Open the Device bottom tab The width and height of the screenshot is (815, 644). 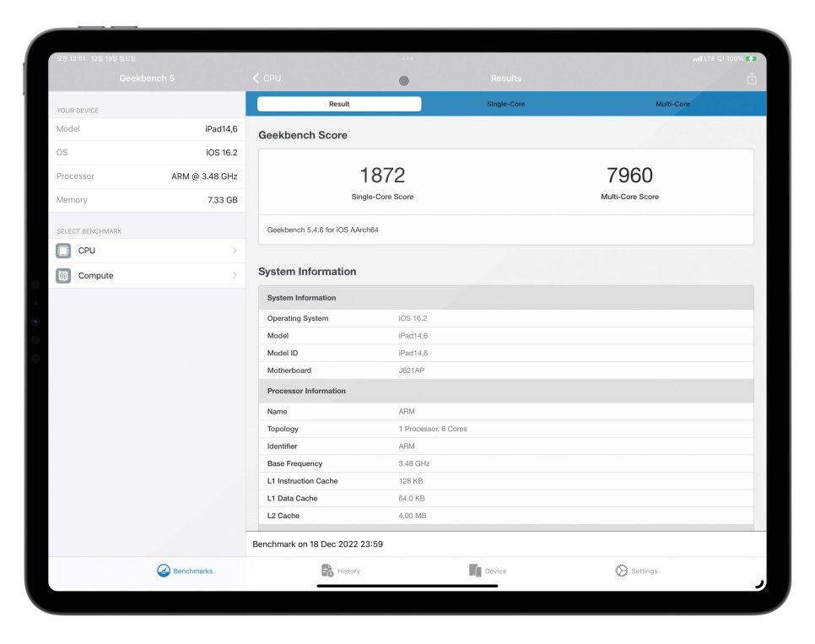coord(488,571)
